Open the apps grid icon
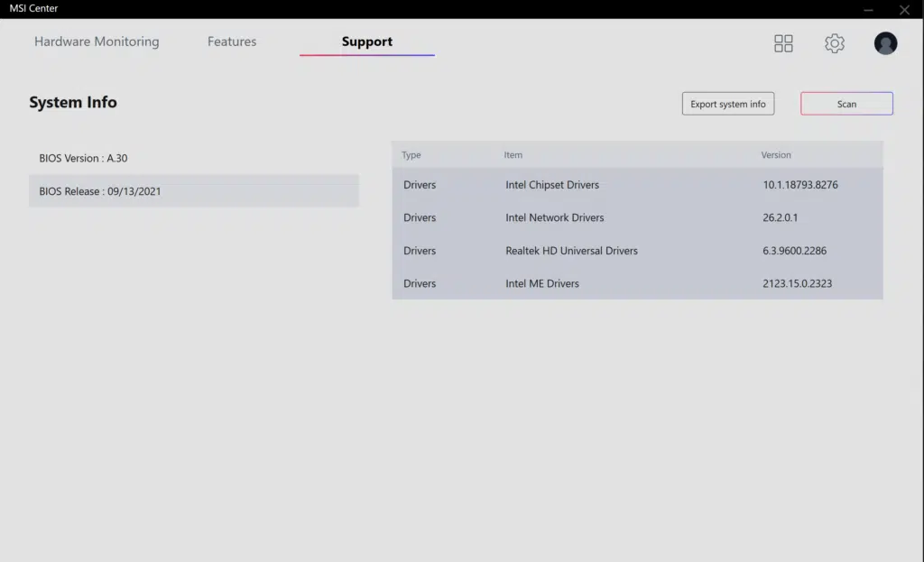Viewport: 924px width, 562px height. tap(783, 43)
